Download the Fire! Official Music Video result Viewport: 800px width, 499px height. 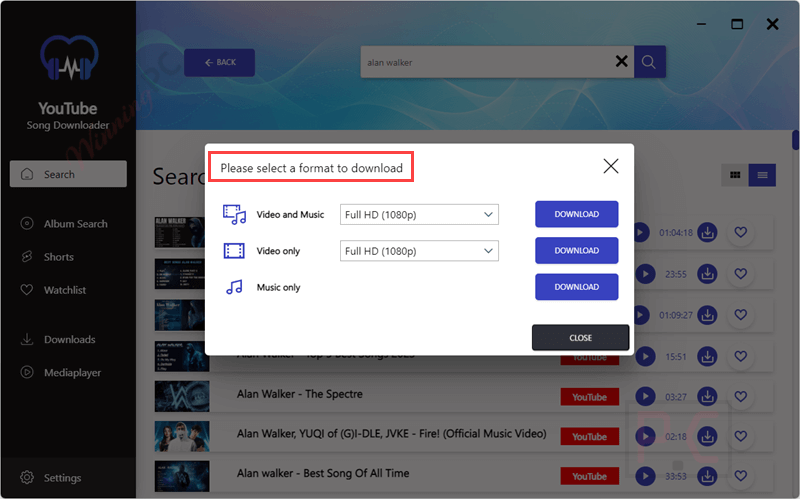click(707, 436)
